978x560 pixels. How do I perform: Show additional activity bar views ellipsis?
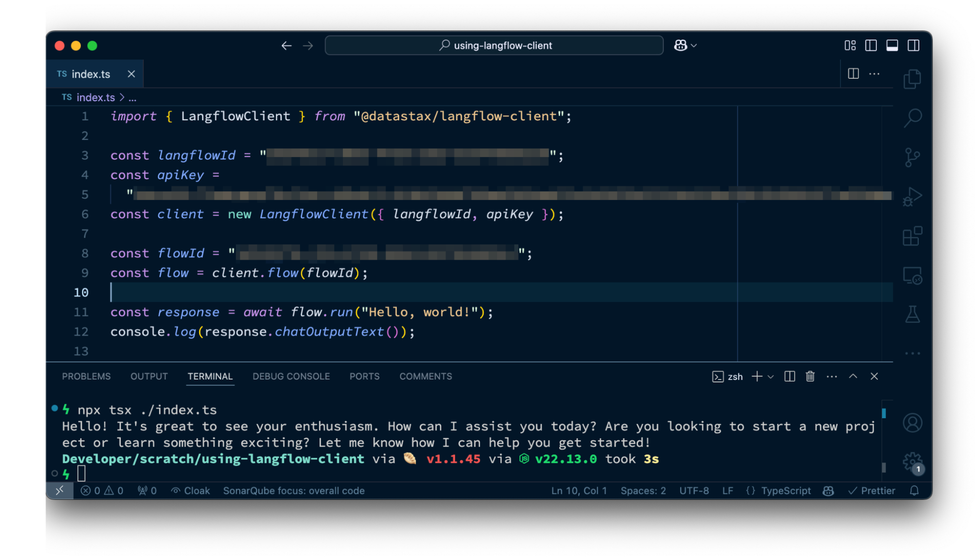pos(912,353)
